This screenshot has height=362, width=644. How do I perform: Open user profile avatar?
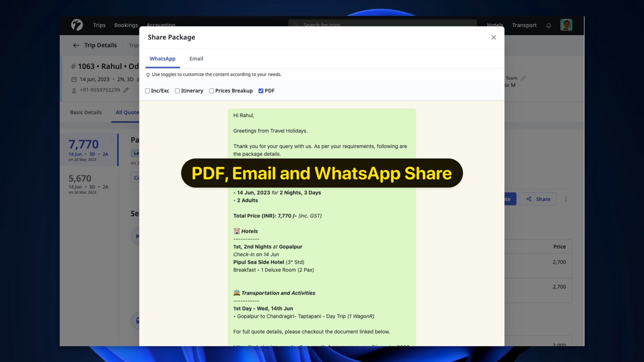tap(566, 25)
